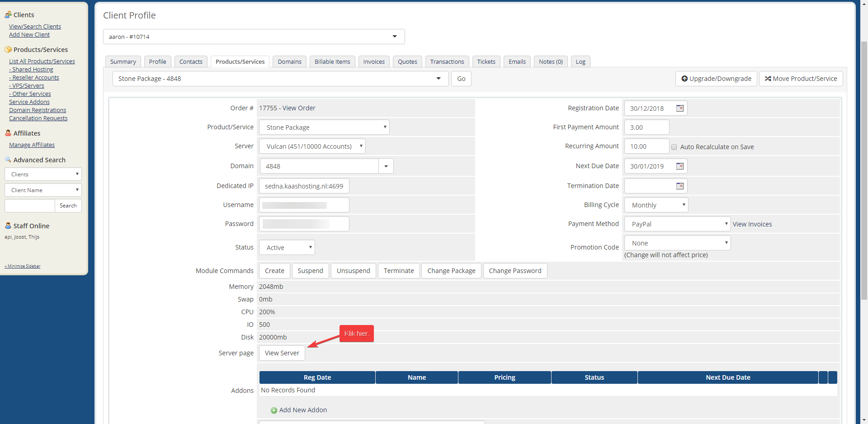Viewport: 868px width, 424px height.
Task: Open the Tickets tab
Action: click(486, 62)
